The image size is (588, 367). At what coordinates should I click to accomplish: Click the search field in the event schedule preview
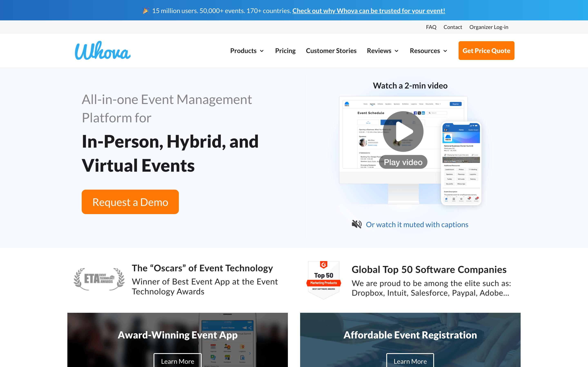[x=437, y=113]
